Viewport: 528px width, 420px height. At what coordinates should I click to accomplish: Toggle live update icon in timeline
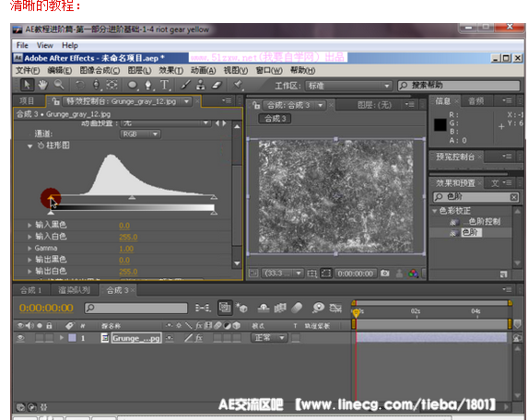pyautogui.click(x=225, y=308)
